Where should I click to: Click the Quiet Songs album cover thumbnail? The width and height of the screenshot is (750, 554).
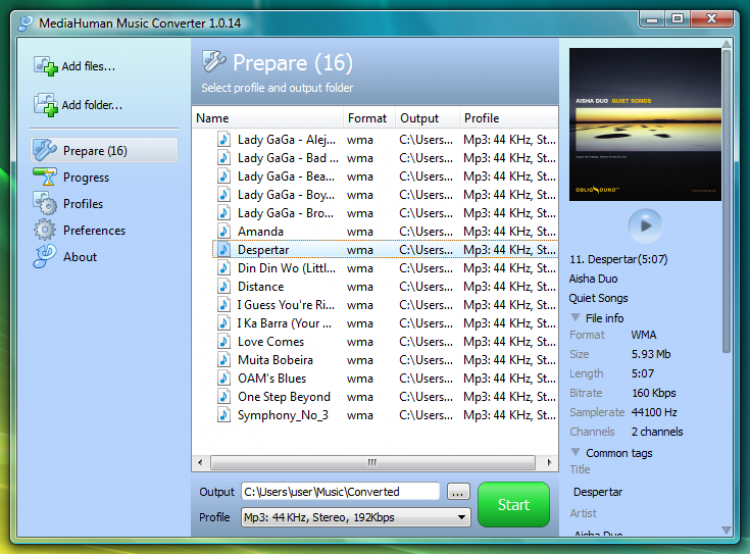point(645,124)
